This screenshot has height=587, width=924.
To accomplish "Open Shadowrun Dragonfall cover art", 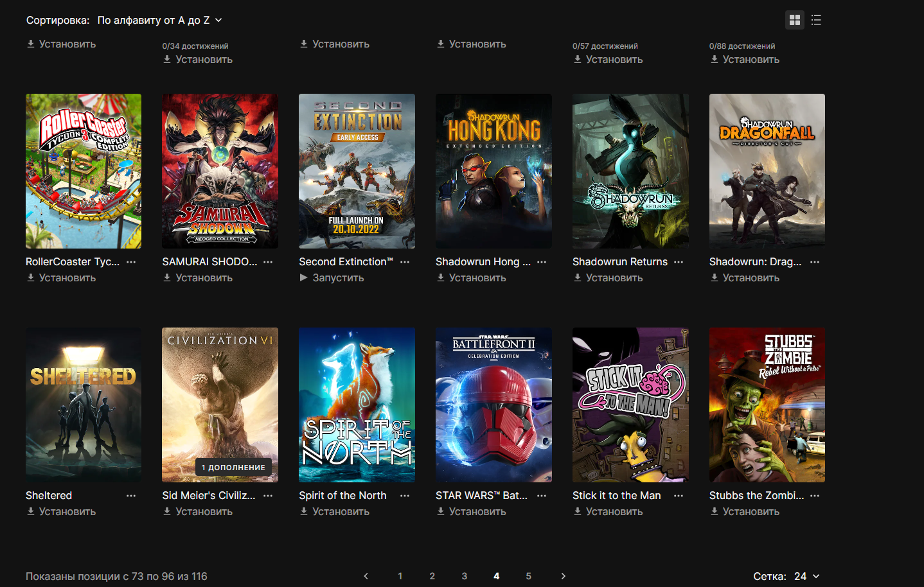I will 767,171.
